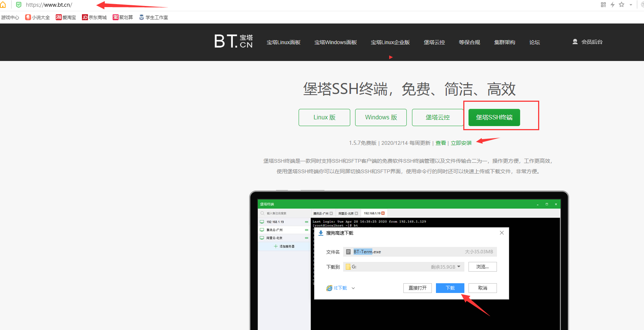Minimize the 堡塔终端 window
Viewport: 644px width, 330px height.
tap(538, 204)
